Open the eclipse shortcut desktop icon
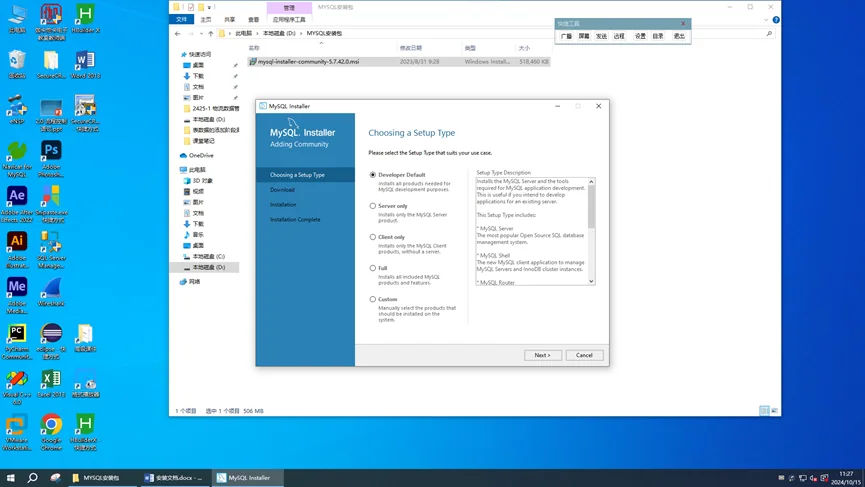The width and height of the screenshot is (865, 487). (51, 341)
